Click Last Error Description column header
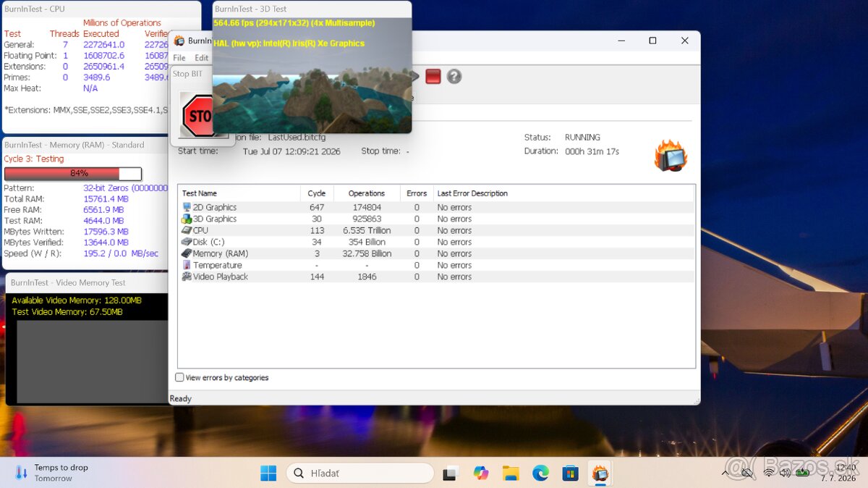868x488 pixels. 472,193
